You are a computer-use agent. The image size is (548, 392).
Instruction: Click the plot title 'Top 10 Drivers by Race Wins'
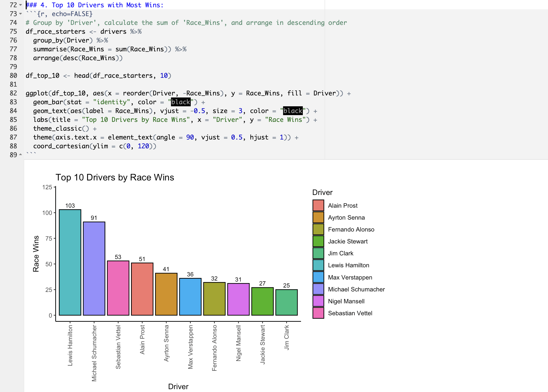115,177
